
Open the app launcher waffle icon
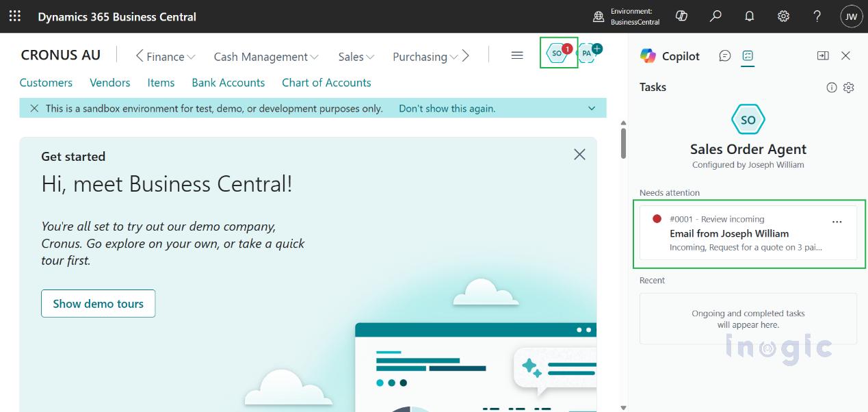point(14,16)
